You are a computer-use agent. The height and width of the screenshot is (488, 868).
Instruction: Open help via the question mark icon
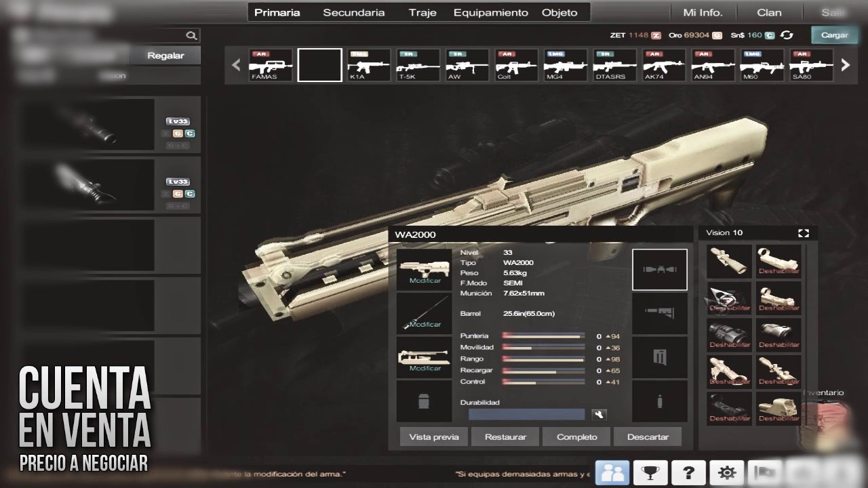[688, 473]
